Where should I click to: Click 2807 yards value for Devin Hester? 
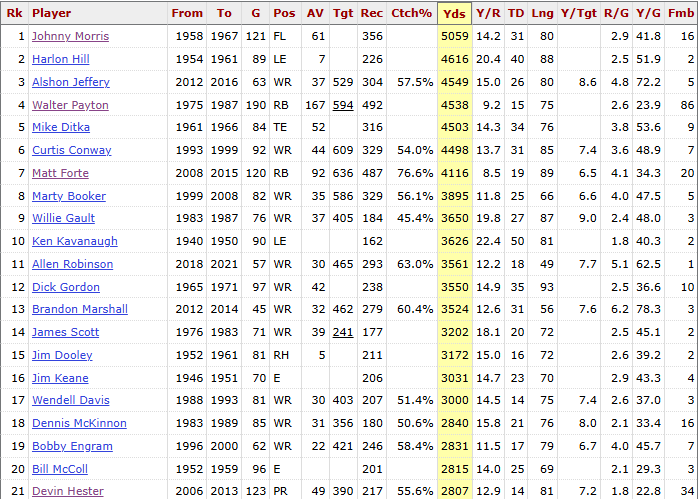point(455,491)
